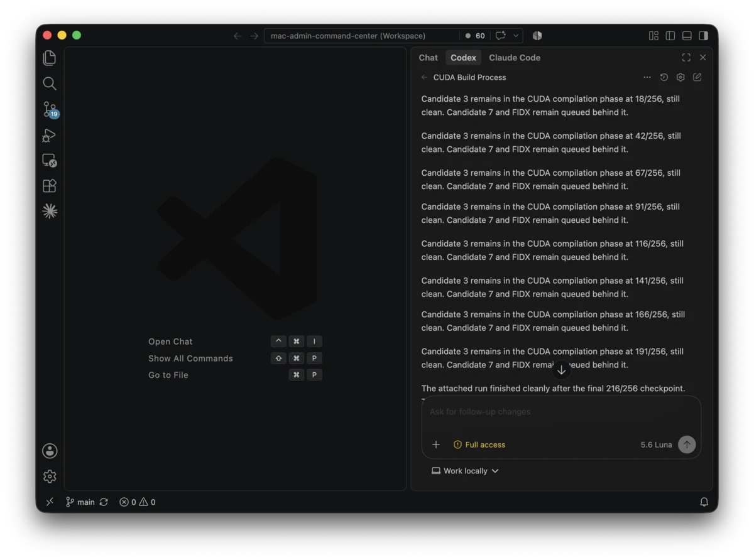Go back from CUDA Build Process thread
The image size is (754, 560).
tap(424, 77)
